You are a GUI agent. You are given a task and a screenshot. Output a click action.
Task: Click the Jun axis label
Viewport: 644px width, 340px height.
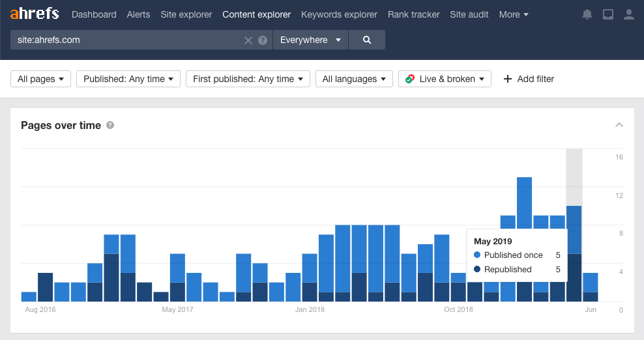pos(591,309)
